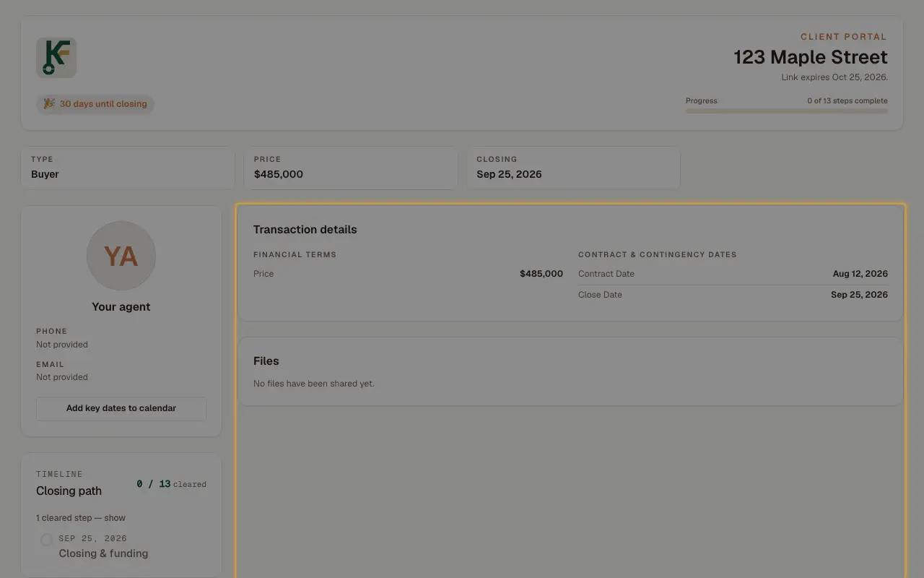Image resolution: width=924 pixels, height=578 pixels.
Task: Open the Closing & funding timeline step
Action: [x=103, y=553]
